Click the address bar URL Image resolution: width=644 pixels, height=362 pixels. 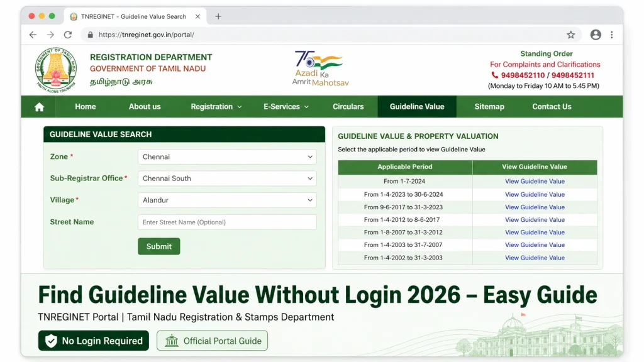click(x=146, y=35)
